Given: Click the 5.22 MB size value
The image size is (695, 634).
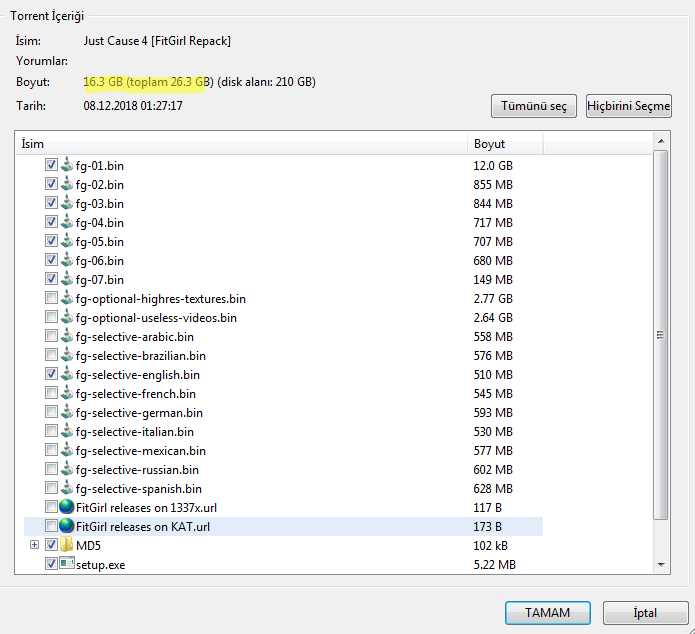Looking at the screenshot, I should (x=495, y=565).
